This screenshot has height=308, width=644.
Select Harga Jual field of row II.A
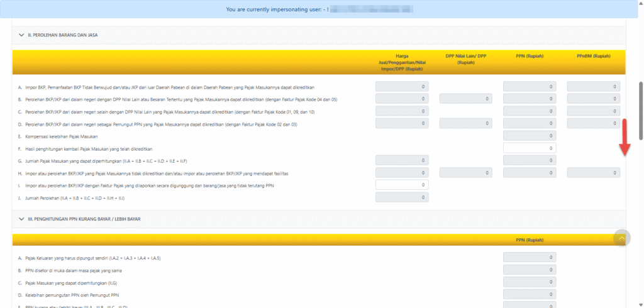coord(401,87)
